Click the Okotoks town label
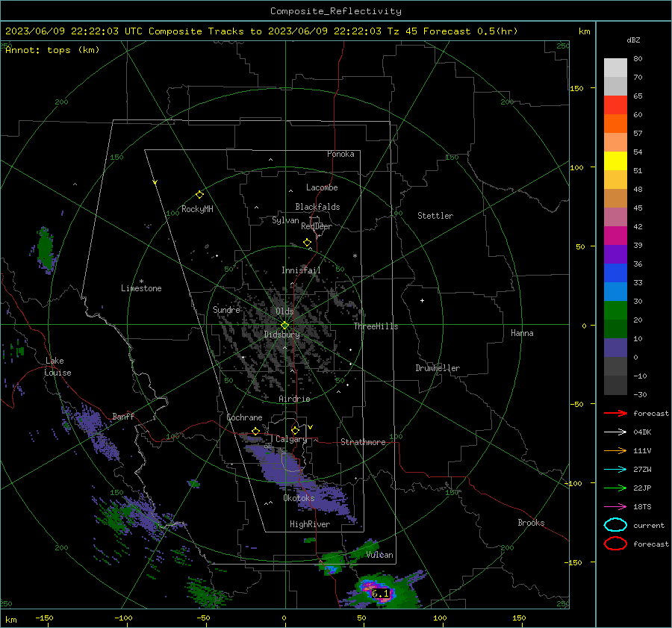Image resolution: width=672 pixels, height=628 pixels. coord(299,498)
